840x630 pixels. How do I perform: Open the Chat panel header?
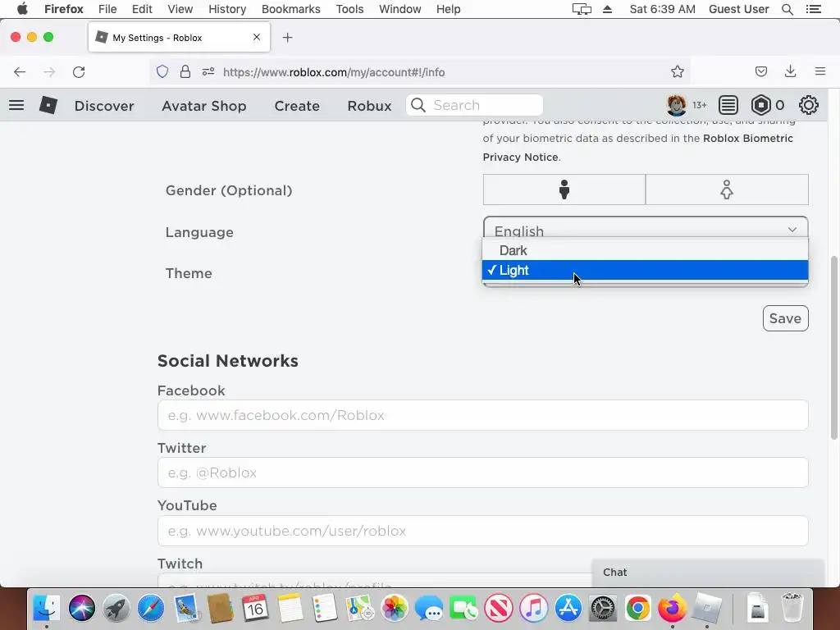tap(708, 572)
